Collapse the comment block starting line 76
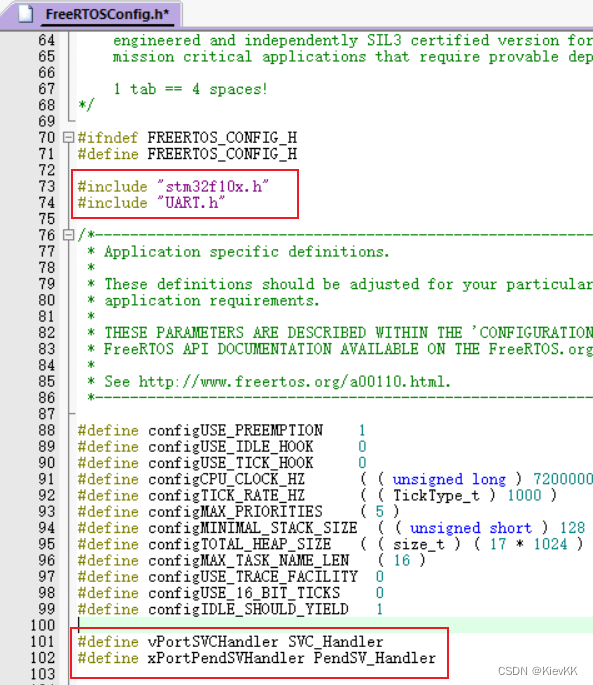The width and height of the screenshot is (593, 685). [68, 235]
